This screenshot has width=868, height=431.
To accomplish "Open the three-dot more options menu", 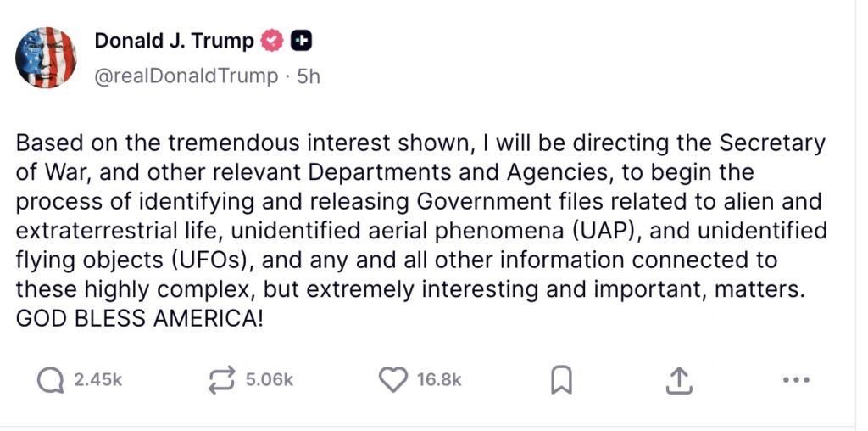I will pyautogui.click(x=796, y=381).
